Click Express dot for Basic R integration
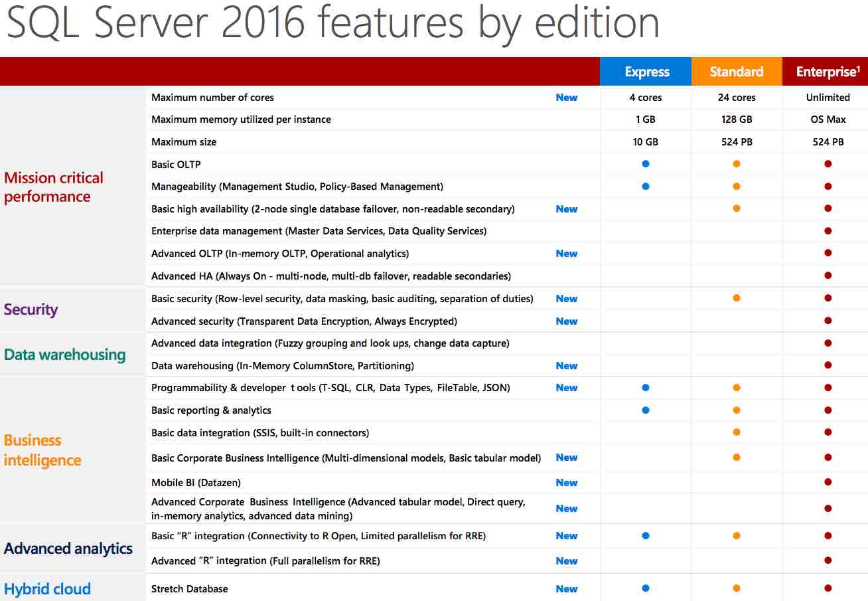The width and height of the screenshot is (868, 601). pyautogui.click(x=646, y=535)
